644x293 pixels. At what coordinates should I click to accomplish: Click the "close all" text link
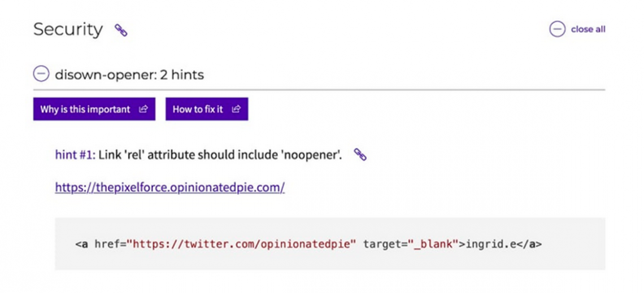tap(588, 29)
